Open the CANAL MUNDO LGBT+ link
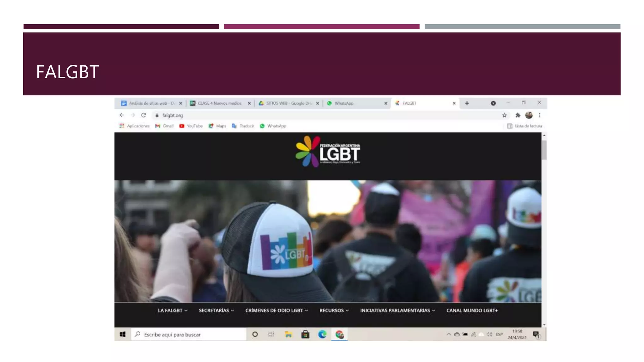Image resolution: width=644 pixels, height=362 pixels. coord(472,310)
